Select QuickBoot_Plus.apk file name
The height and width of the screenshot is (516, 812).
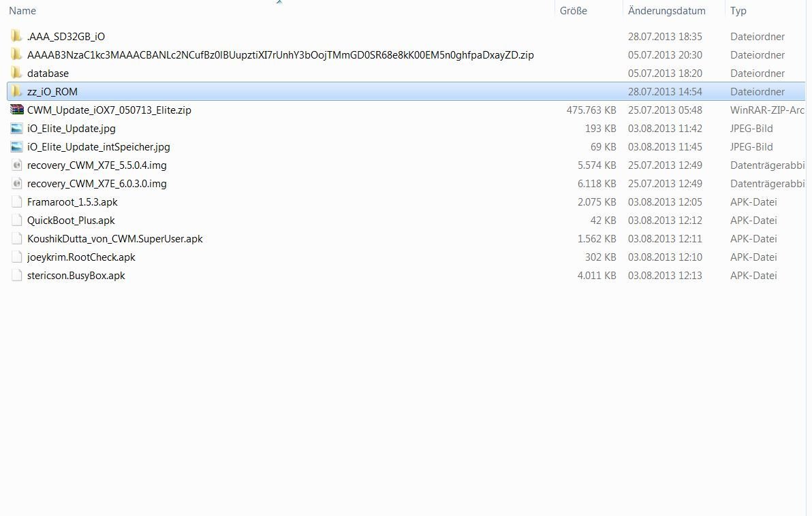[x=71, y=221]
